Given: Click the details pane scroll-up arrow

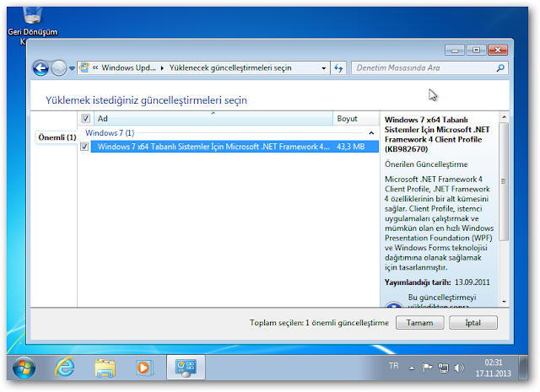Looking at the screenshot, I should click(x=504, y=117).
